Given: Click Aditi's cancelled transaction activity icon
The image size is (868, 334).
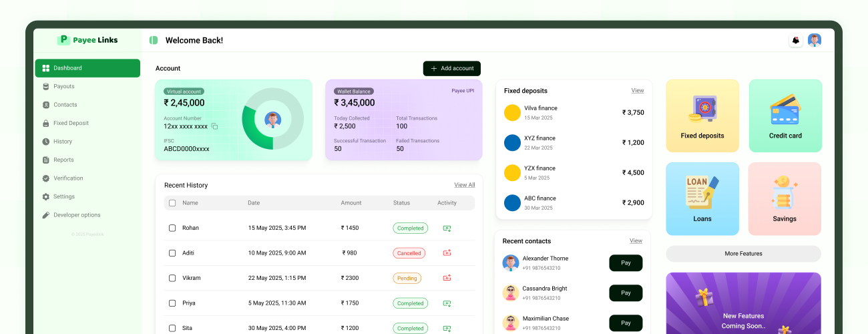Looking at the screenshot, I should (447, 253).
